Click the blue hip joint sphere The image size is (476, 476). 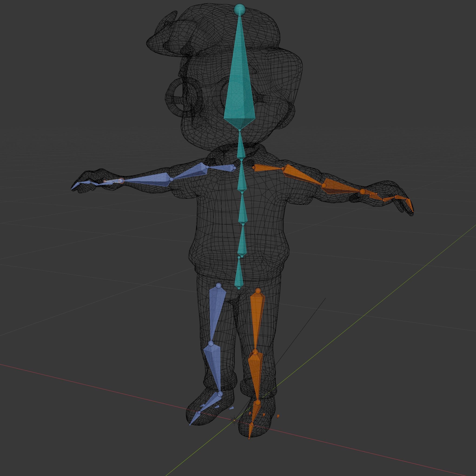pyautogui.click(x=218, y=286)
